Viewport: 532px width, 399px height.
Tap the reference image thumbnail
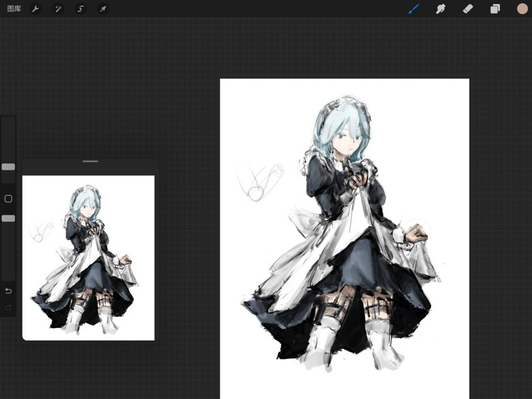click(88, 258)
